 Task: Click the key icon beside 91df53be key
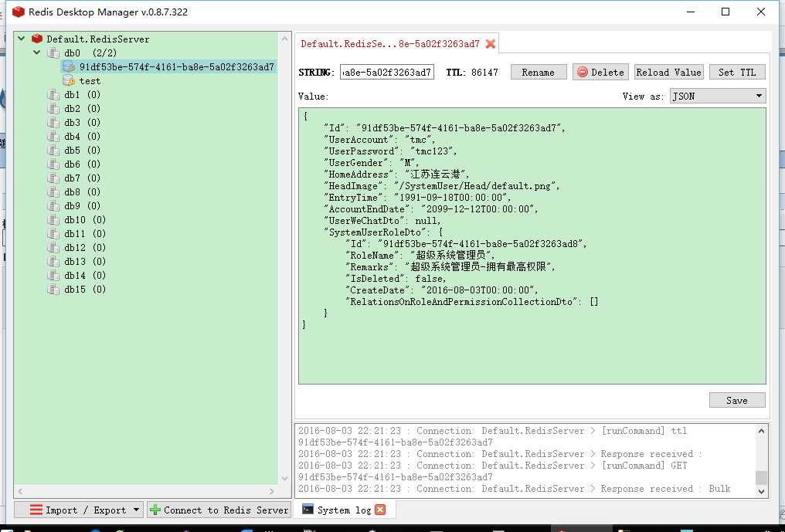tap(69, 66)
